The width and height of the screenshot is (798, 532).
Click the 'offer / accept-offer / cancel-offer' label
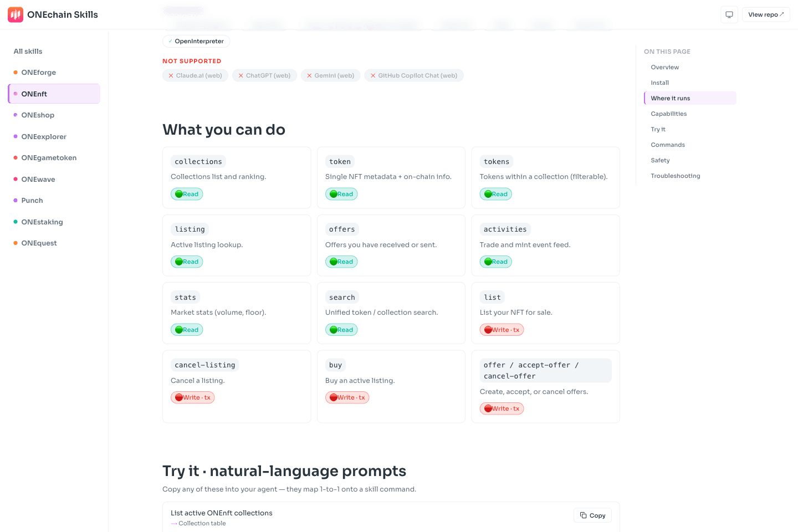coord(546,371)
